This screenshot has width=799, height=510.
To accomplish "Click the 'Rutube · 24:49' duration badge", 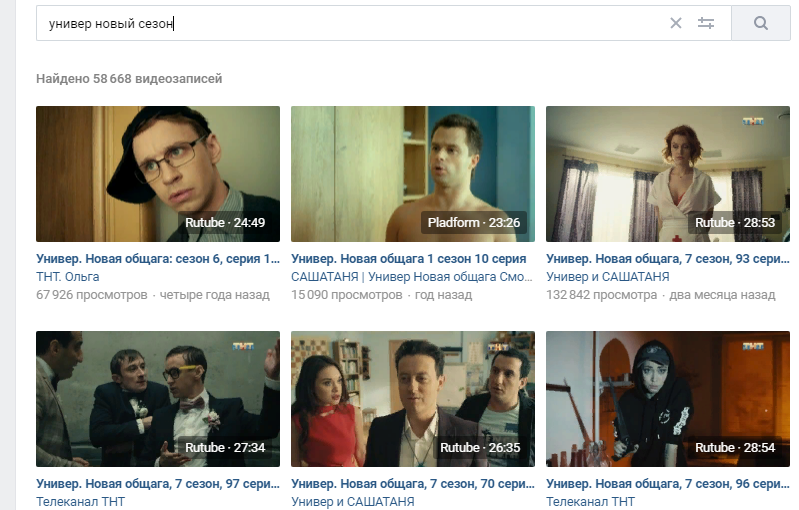I will 225,223.
